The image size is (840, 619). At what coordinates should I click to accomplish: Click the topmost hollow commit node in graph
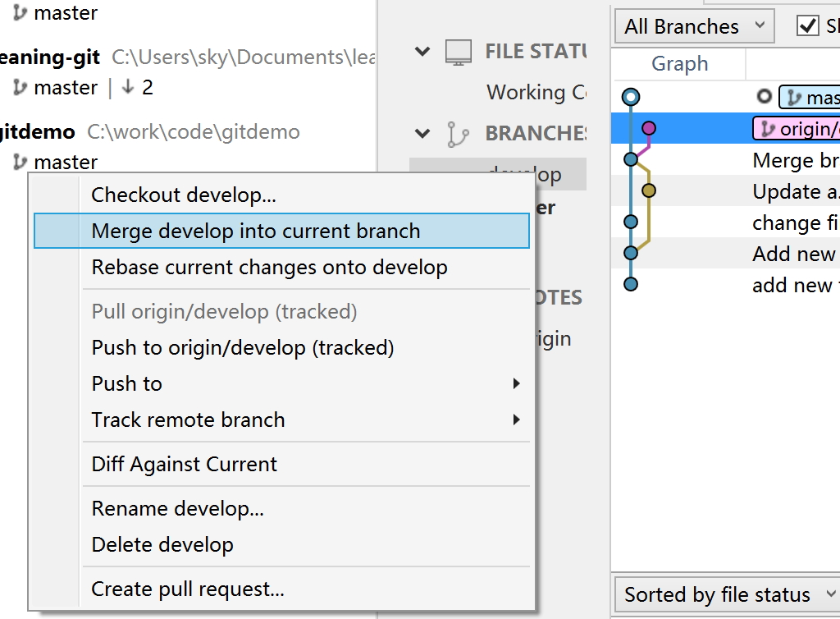630,97
